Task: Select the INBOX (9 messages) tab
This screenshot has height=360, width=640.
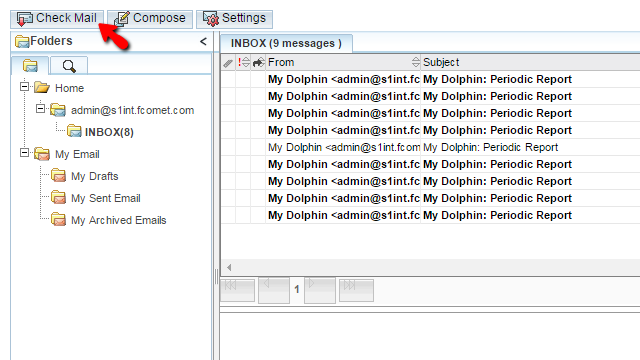Action: click(286, 44)
